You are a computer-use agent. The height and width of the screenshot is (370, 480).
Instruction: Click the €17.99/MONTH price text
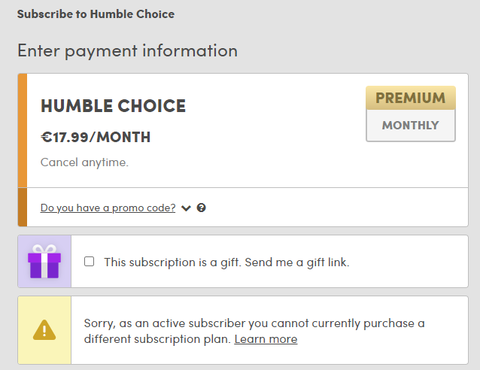click(96, 137)
